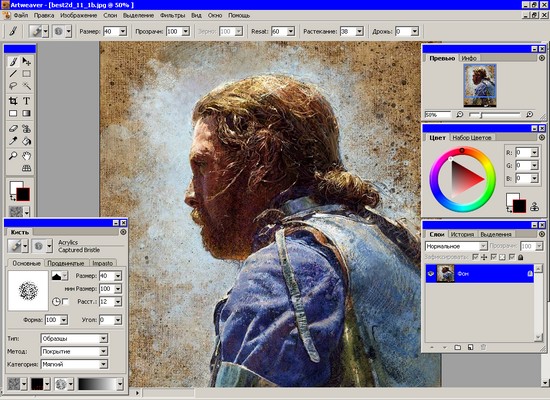Select the Фон layer row
550x400 pixels.
point(479,273)
